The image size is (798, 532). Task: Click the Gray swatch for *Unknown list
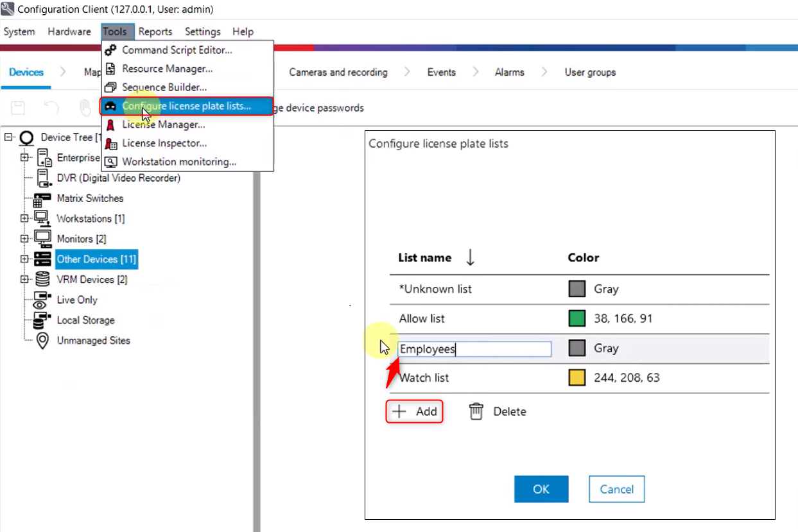tap(577, 289)
